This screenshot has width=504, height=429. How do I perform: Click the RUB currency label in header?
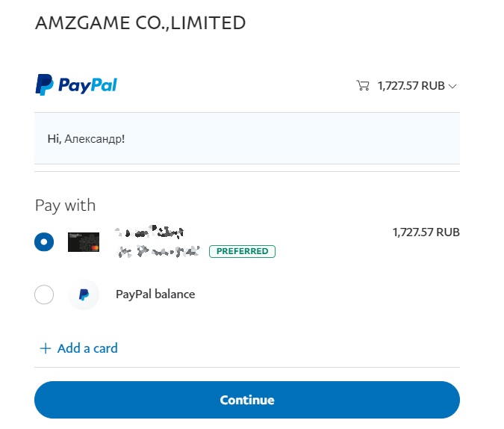point(433,85)
